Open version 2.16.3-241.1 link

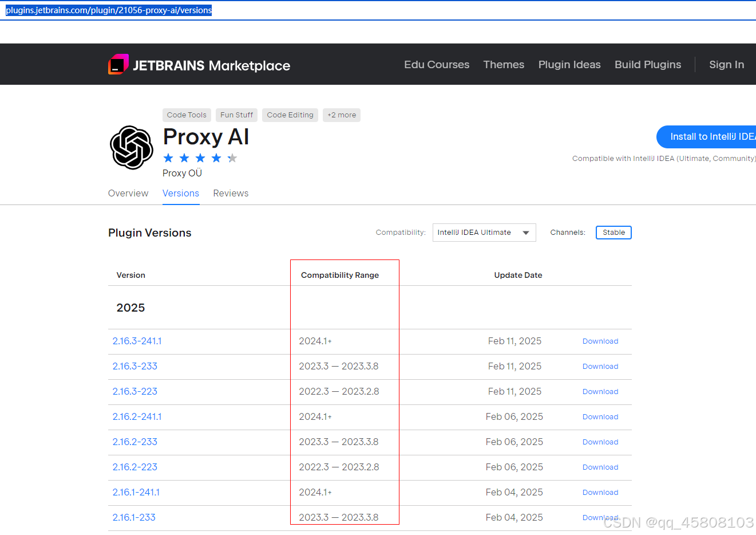(x=137, y=341)
